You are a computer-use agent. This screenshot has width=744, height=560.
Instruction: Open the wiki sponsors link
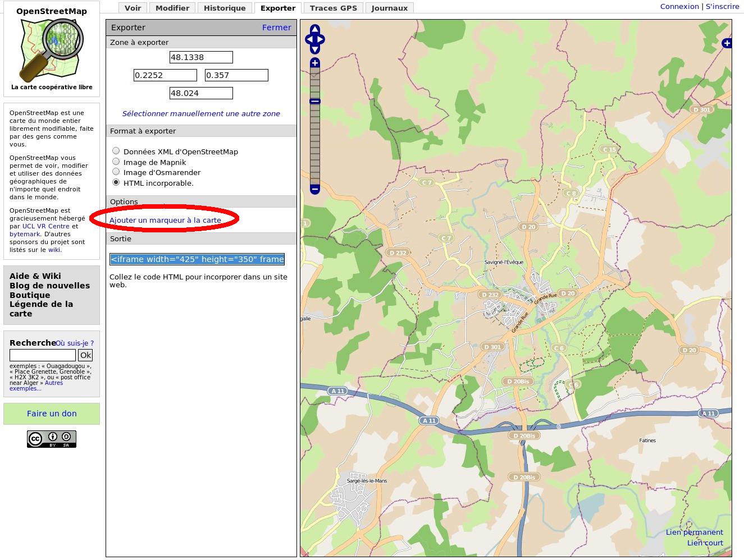(x=54, y=250)
